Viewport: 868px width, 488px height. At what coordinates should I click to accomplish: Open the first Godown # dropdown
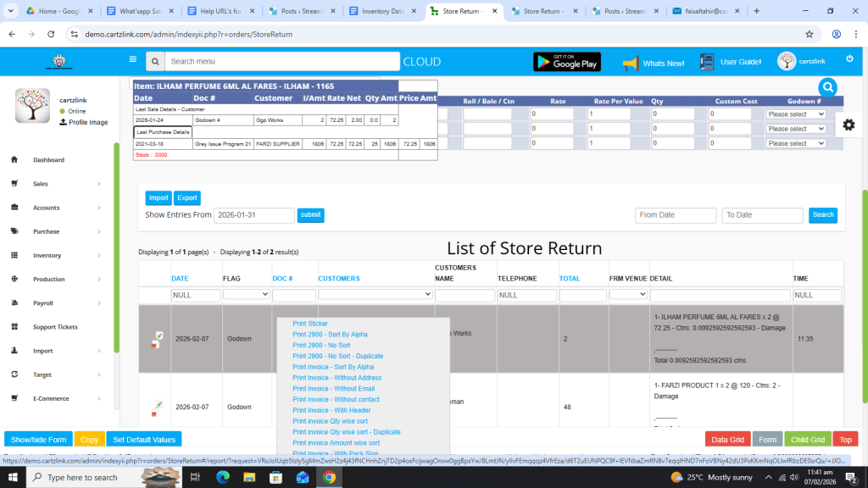(x=795, y=114)
